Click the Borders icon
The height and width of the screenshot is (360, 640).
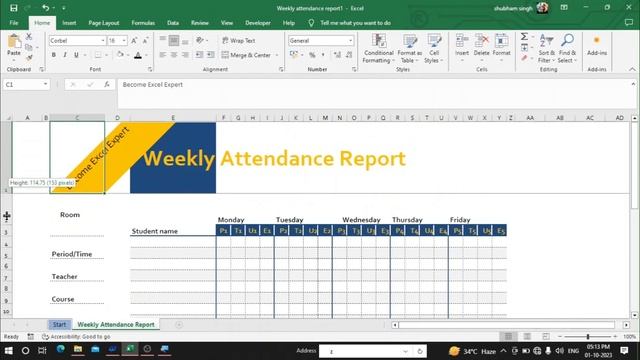point(98,55)
